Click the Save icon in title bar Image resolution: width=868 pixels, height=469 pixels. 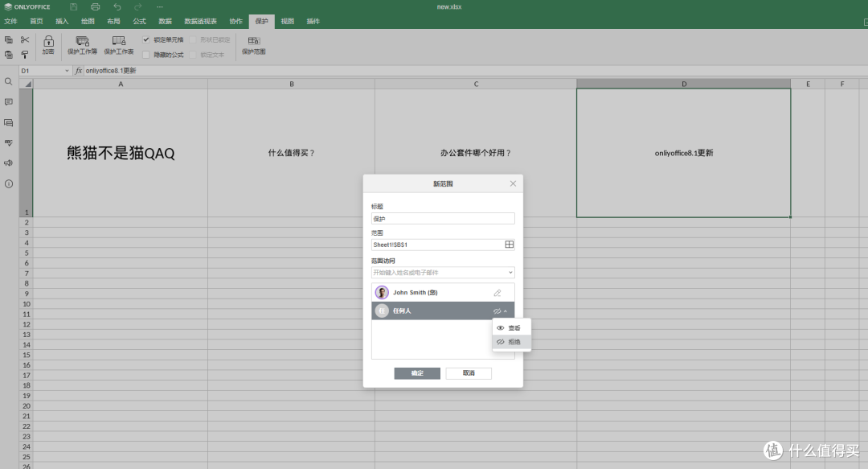click(x=74, y=6)
